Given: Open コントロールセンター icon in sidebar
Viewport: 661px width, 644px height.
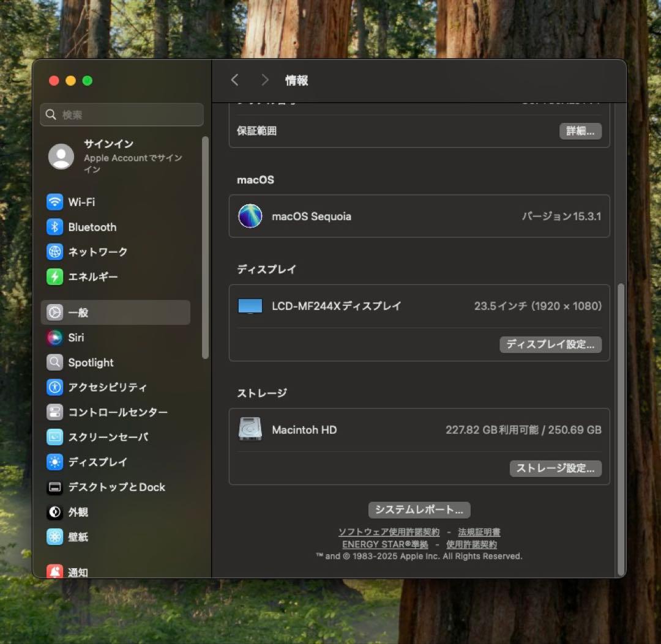Looking at the screenshot, I should (55, 412).
